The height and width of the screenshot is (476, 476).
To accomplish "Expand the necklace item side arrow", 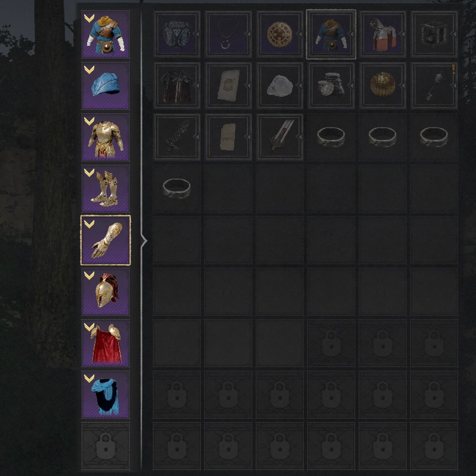I will coord(248,34).
